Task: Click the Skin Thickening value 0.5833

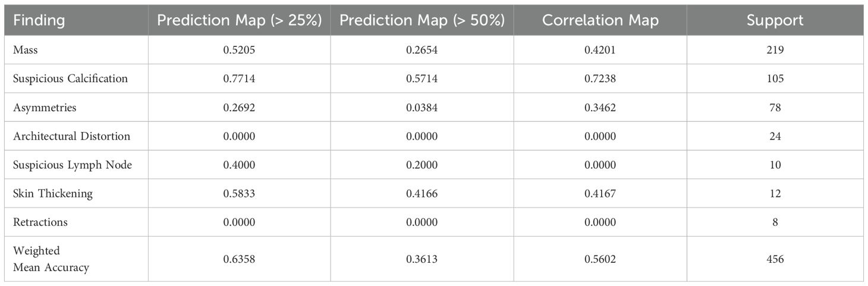Action: [x=239, y=193]
